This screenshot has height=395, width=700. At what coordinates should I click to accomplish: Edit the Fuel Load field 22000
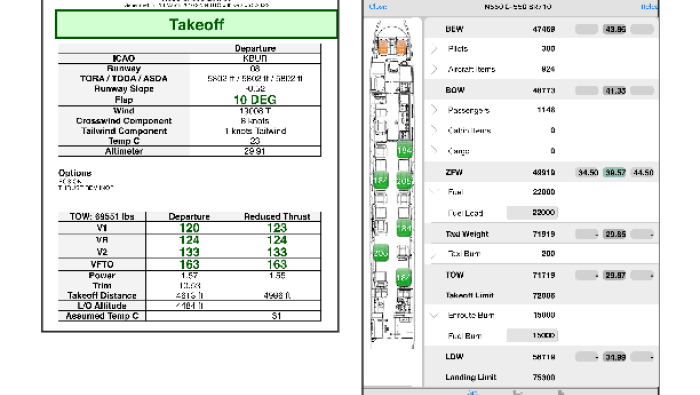pyautogui.click(x=532, y=212)
